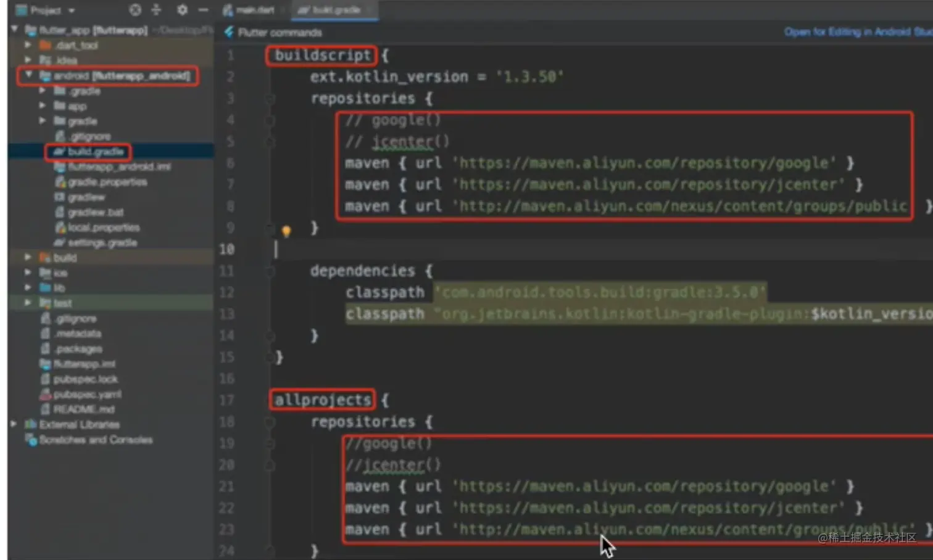933x560 pixels.
Task: Open the Flutter commands bar
Action: (x=273, y=32)
